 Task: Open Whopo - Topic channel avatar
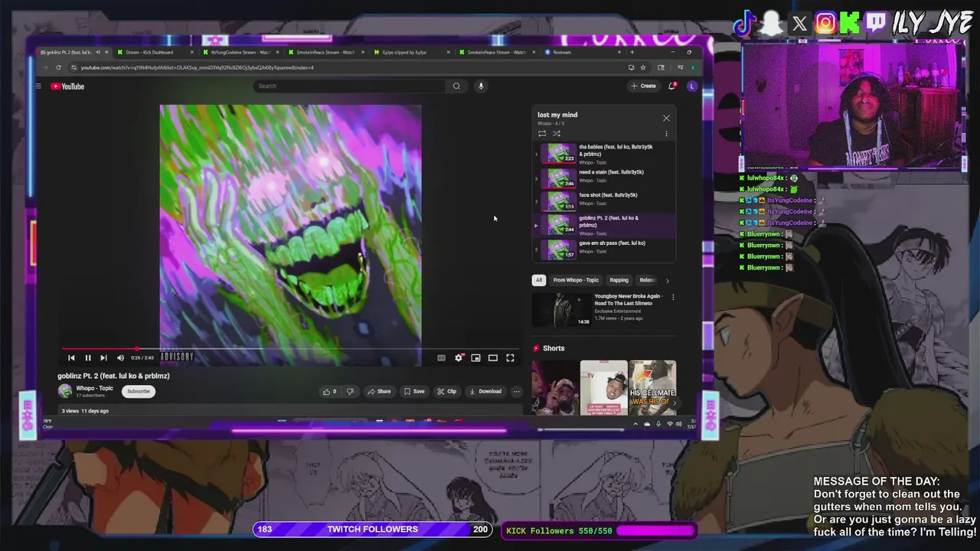pos(65,391)
